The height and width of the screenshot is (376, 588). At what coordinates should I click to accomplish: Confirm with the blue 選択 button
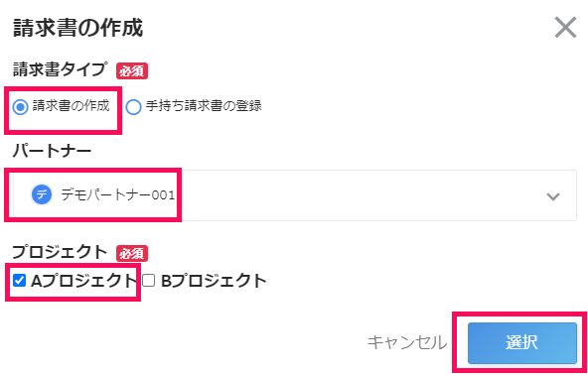(x=522, y=342)
